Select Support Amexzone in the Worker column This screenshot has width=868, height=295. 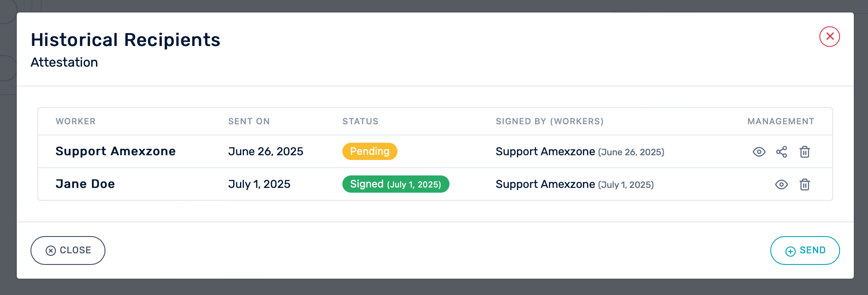tap(115, 151)
